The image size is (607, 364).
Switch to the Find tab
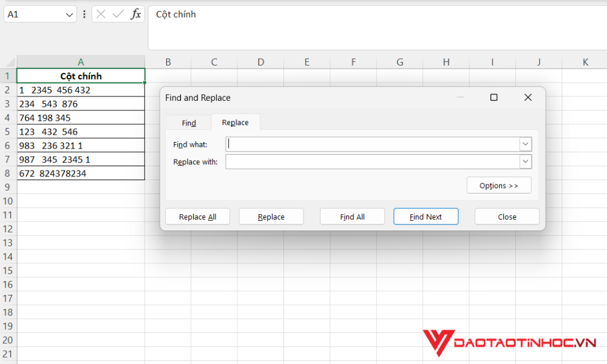[188, 122]
